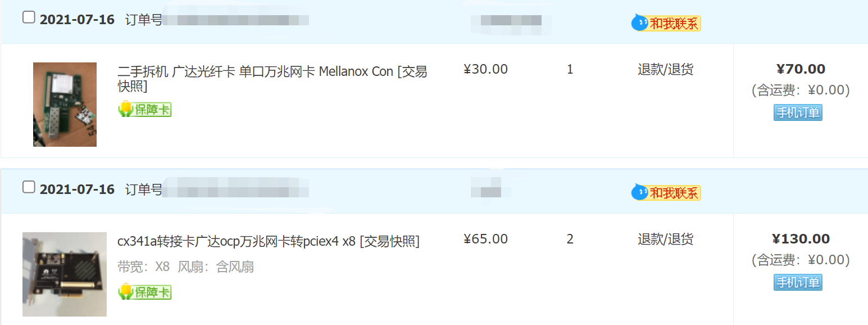Contact seller via 和我联系 on the cx341a order
Screen dimensions: 868x325
[666, 193]
